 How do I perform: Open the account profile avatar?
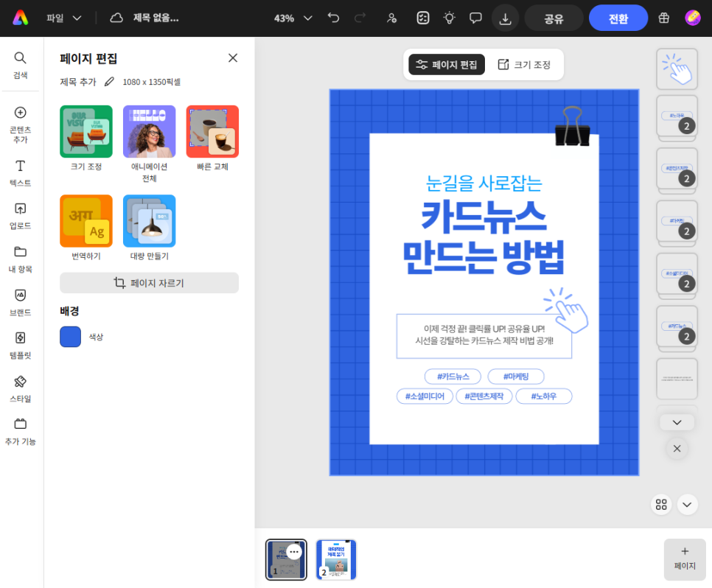coord(693,18)
